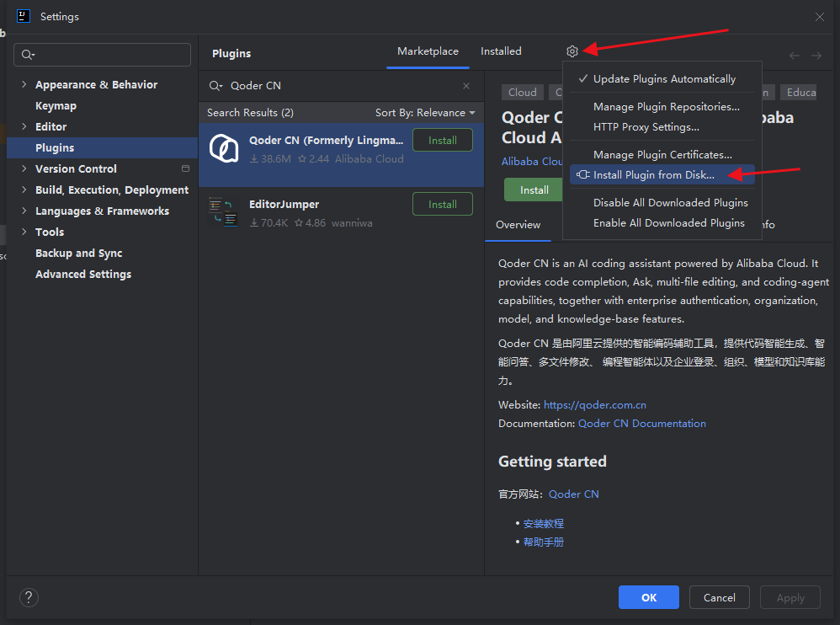840x625 pixels.
Task: Select the EditorJumper result title
Action: click(x=284, y=204)
